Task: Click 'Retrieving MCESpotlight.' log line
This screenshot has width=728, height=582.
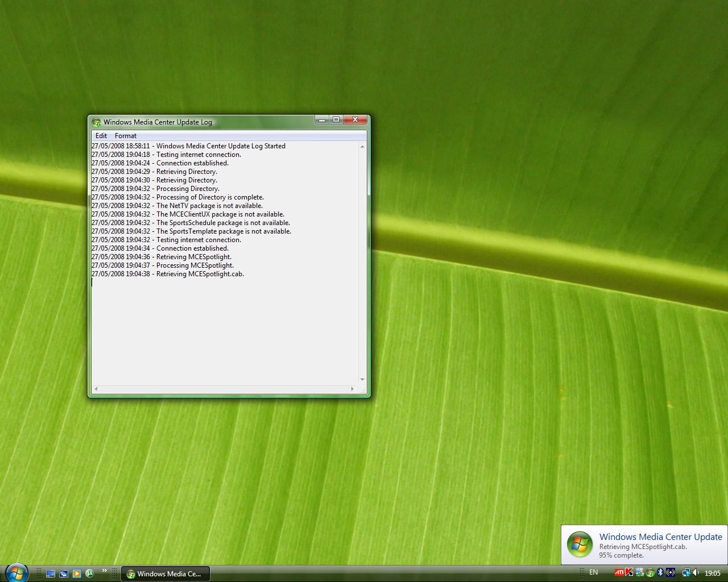Action: pyautogui.click(x=162, y=257)
